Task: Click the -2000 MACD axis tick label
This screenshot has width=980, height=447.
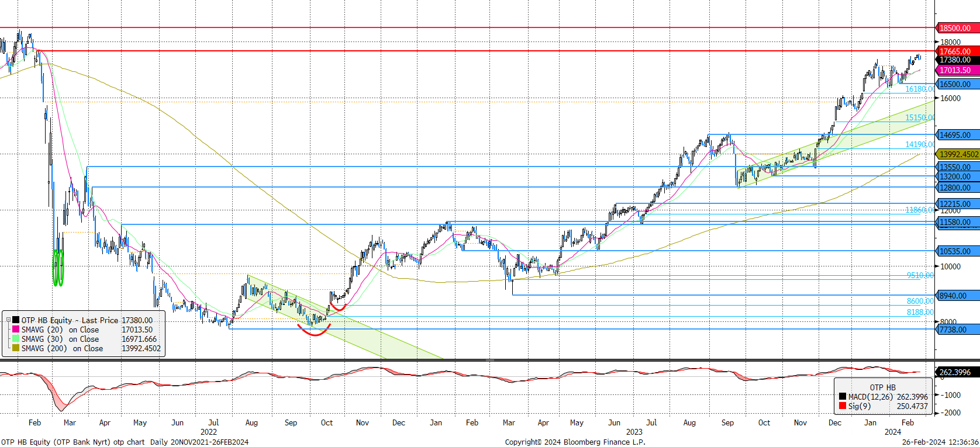Action: [x=950, y=413]
